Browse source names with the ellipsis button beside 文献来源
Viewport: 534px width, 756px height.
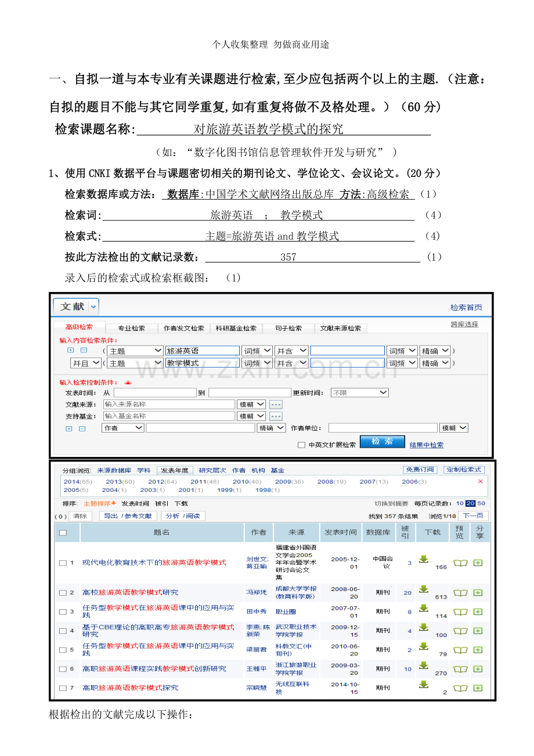(x=276, y=404)
